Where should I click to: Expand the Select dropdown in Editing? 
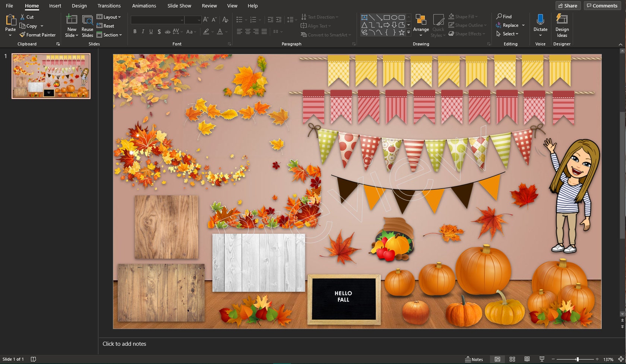(x=507, y=34)
